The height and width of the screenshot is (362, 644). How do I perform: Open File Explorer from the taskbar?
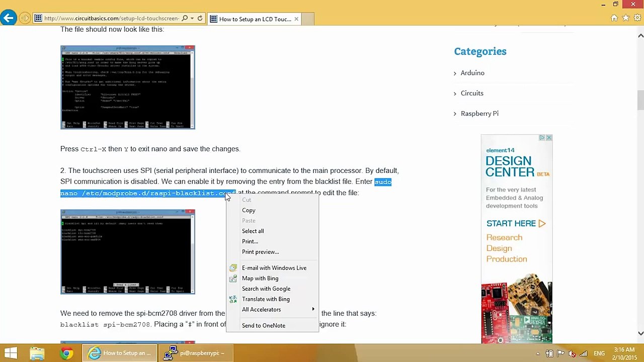point(37,353)
